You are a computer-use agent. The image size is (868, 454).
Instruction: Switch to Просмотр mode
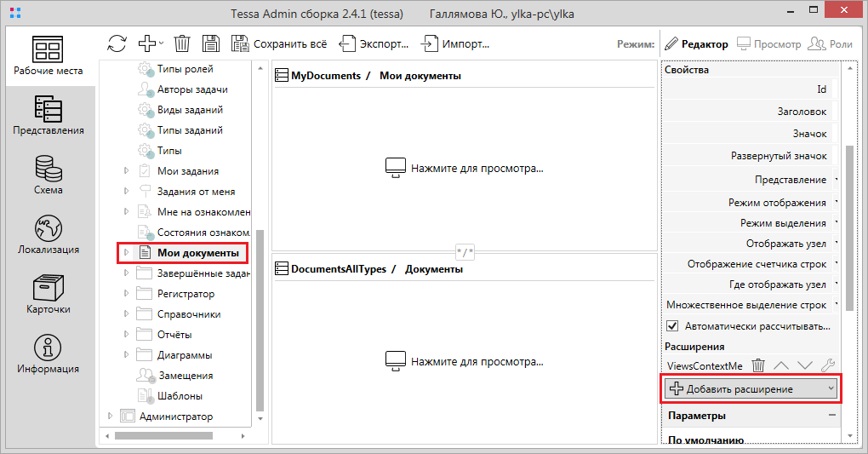(768, 43)
